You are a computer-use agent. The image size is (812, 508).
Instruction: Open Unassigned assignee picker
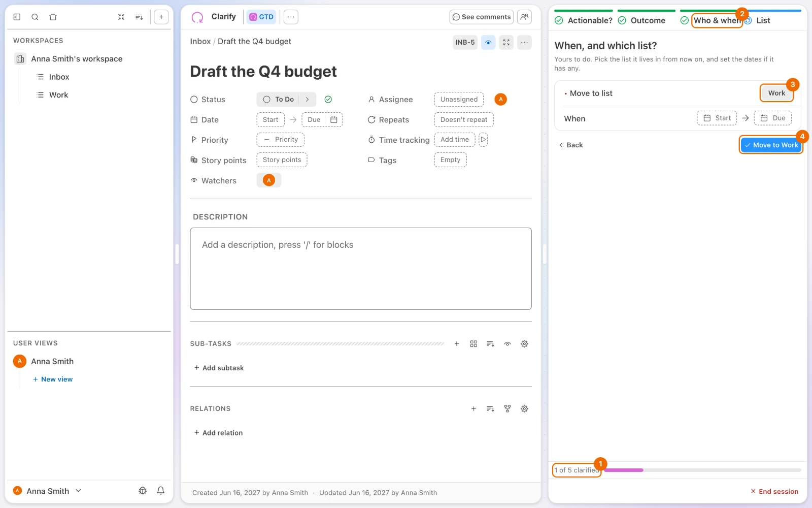pyautogui.click(x=459, y=99)
